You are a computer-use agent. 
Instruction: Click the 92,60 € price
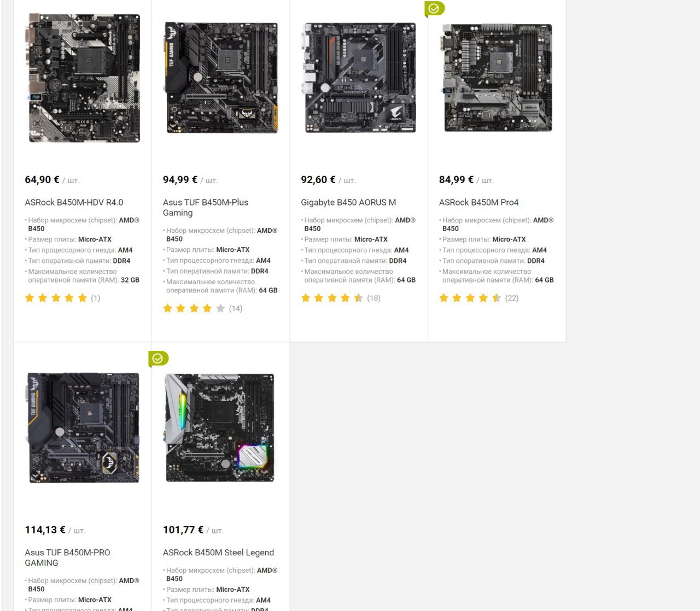(318, 180)
